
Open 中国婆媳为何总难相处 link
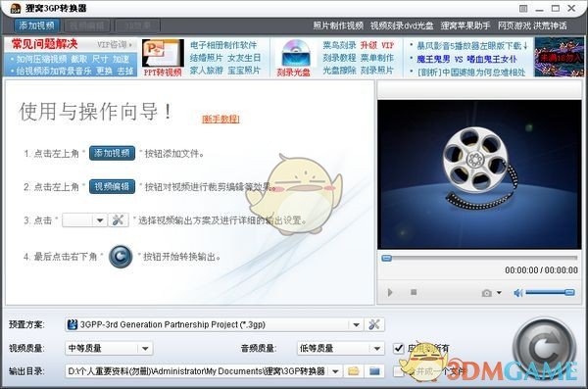coord(471,72)
